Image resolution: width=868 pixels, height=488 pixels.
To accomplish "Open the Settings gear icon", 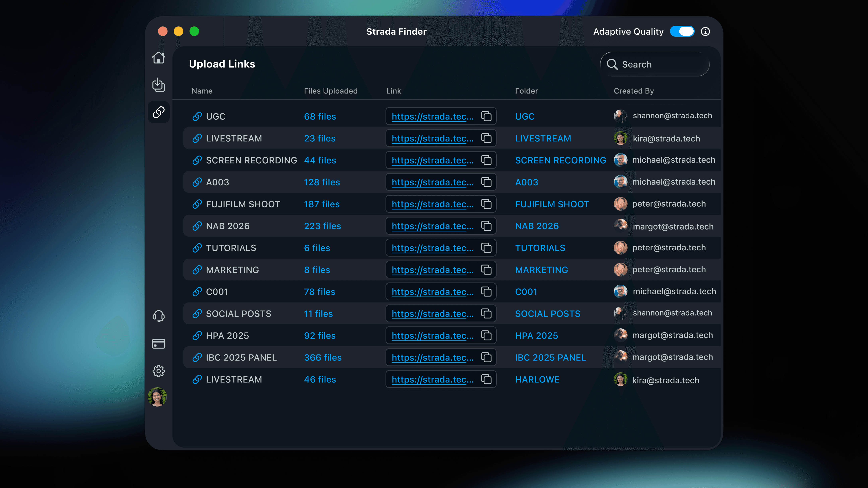I will tap(158, 371).
